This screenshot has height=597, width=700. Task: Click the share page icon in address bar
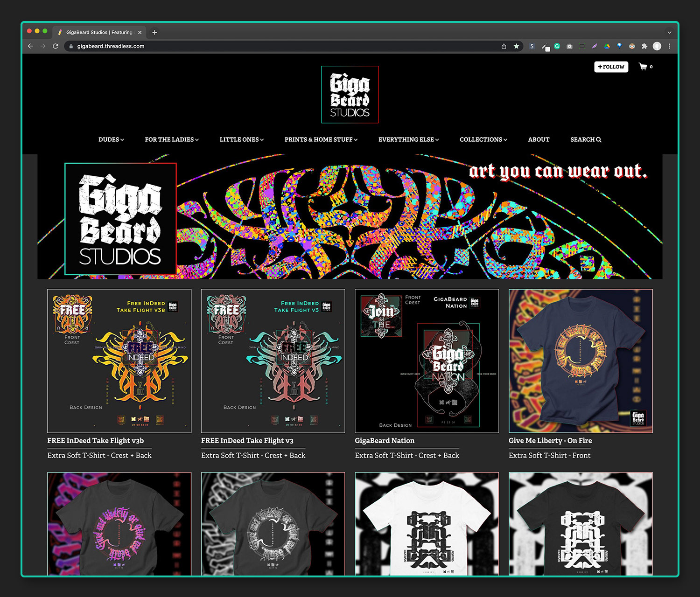[504, 46]
